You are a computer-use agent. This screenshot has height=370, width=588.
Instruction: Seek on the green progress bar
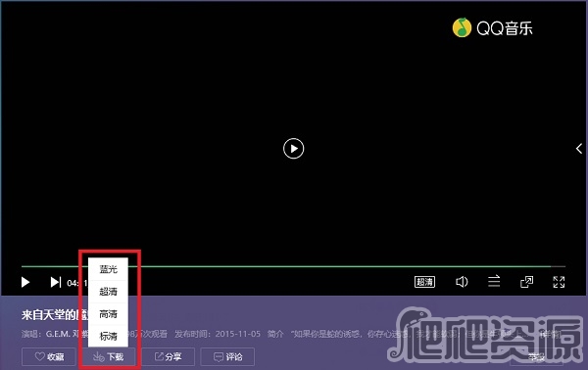(293, 266)
